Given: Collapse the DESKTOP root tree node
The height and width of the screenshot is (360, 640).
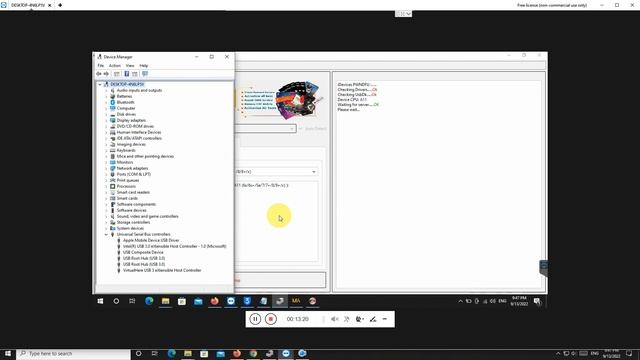Looking at the screenshot, I should coord(100,84).
